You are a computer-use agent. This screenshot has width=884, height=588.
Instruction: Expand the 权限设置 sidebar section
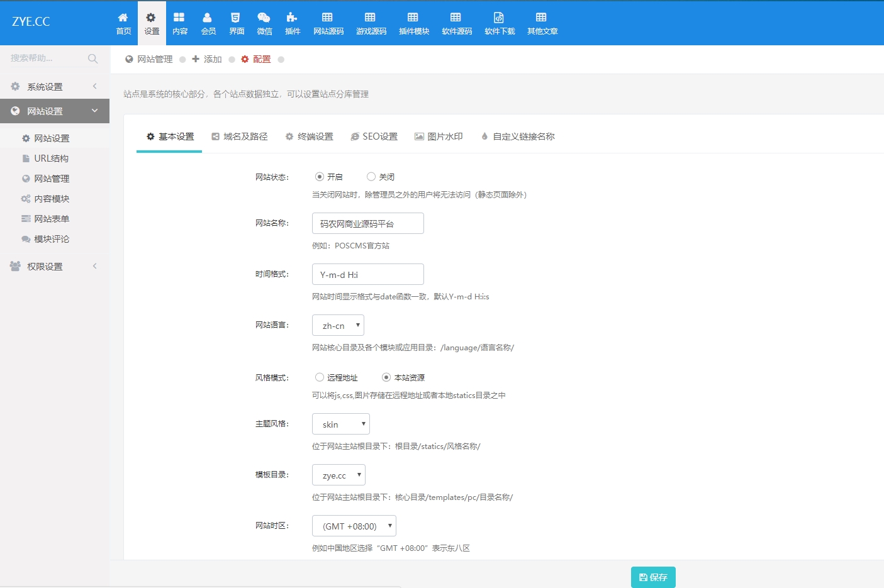coord(54,267)
